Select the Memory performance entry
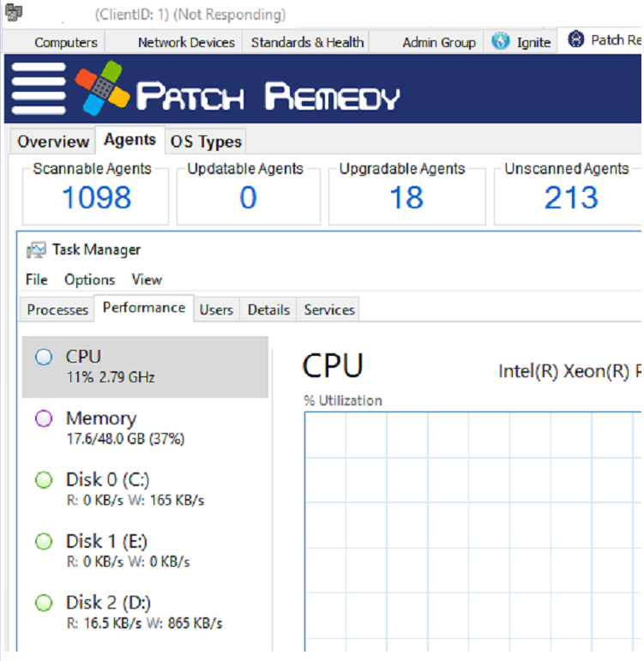 (145, 429)
